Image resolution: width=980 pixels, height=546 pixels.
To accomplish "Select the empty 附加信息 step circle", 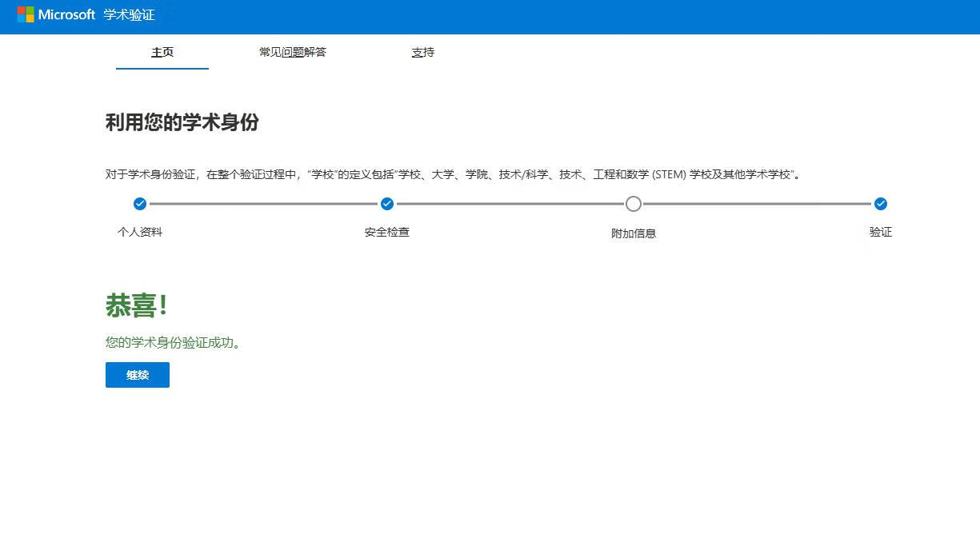I will tap(634, 204).
